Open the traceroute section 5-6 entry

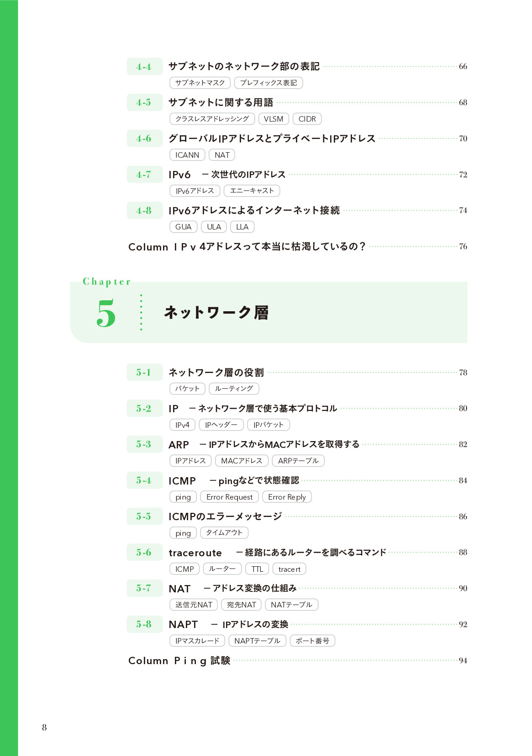(277, 553)
